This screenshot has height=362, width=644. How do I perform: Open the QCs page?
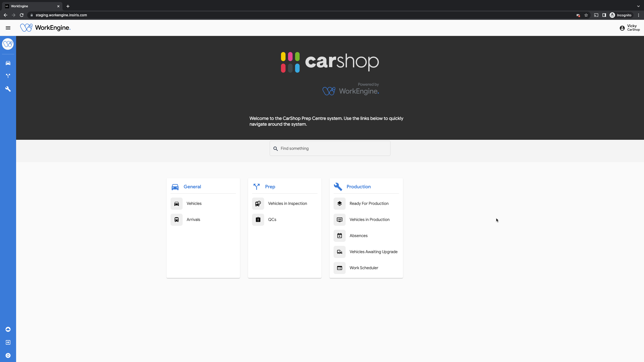click(x=272, y=220)
